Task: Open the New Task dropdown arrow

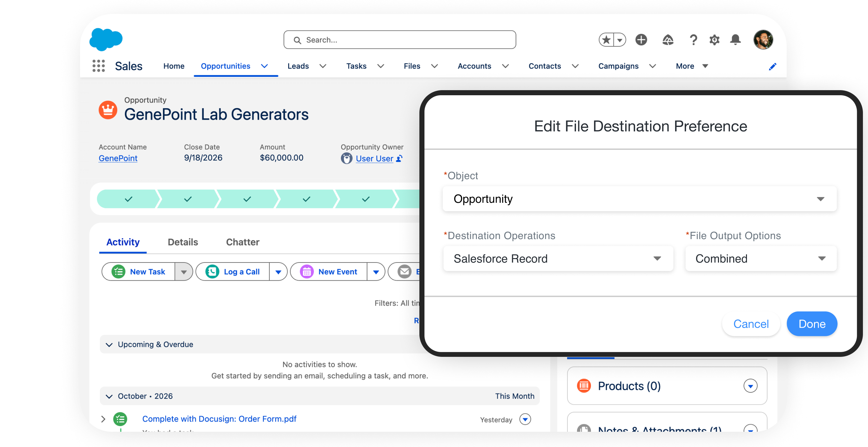Action: [x=184, y=272]
